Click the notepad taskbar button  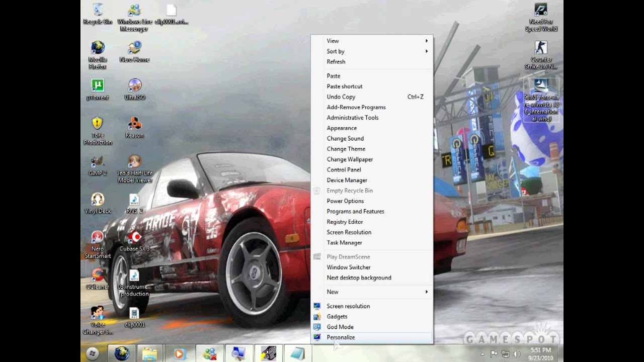297,353
